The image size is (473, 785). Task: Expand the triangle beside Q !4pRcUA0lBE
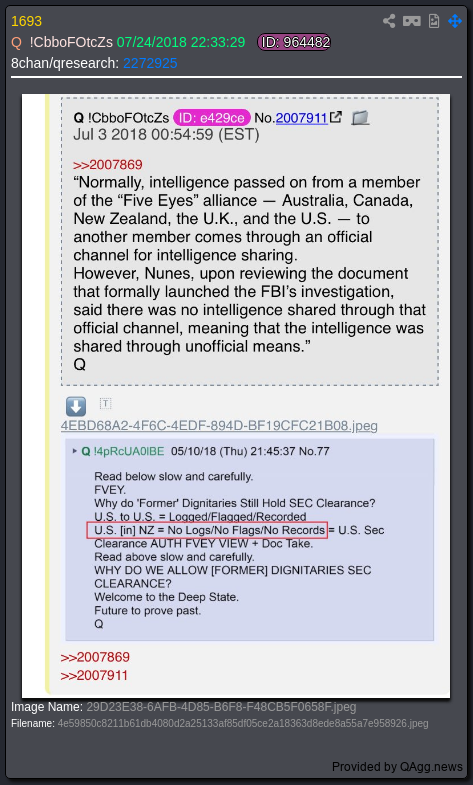pos(75,451)
